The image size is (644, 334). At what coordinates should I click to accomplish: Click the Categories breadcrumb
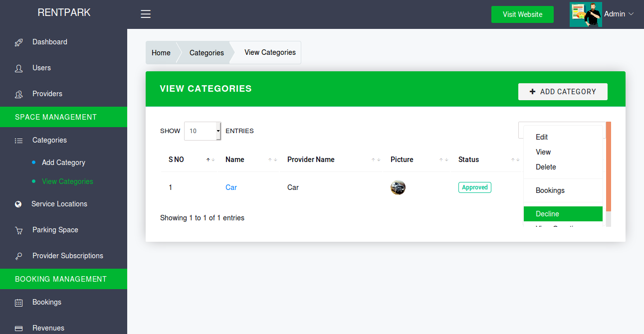click(207, 53)
